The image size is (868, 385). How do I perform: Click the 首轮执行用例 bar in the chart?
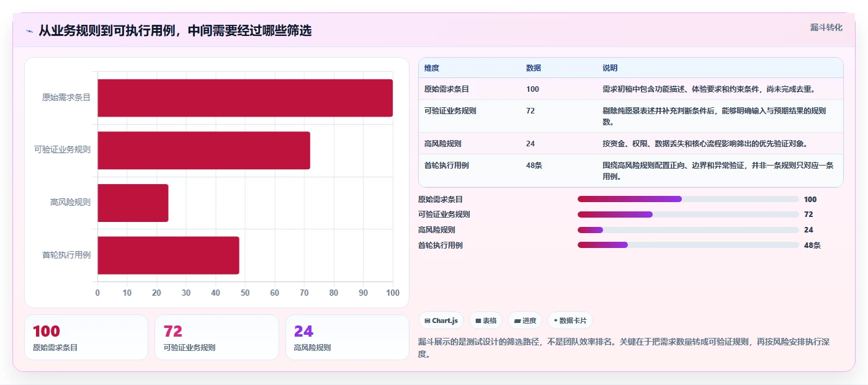168,255
